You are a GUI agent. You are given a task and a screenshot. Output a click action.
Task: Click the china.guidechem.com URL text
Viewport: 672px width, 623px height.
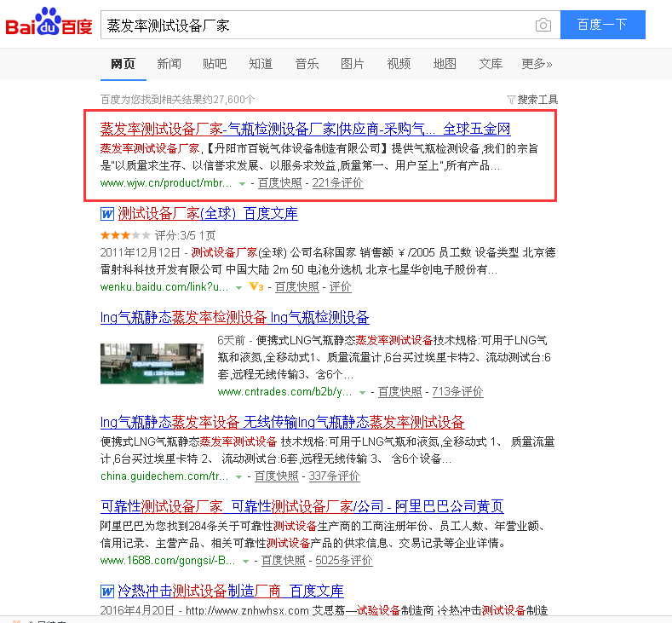(x=164, y=476)
